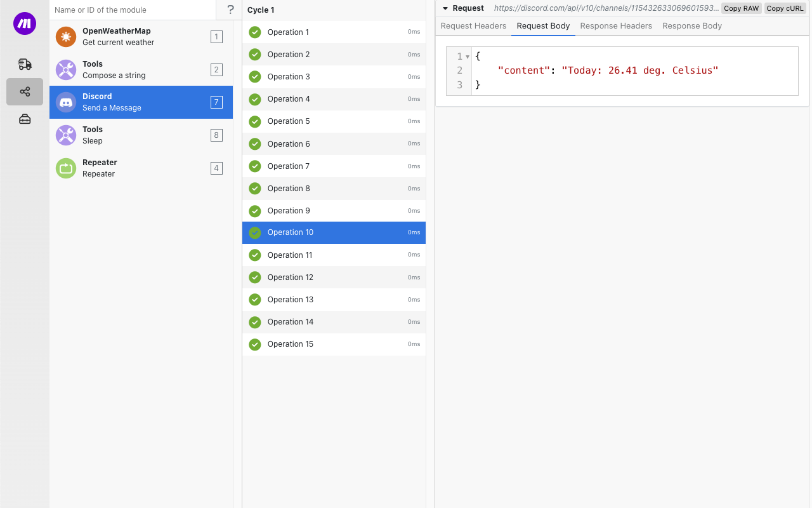Image resolution: width=812 pixels, height=508 pixels.
Task: Click the discord.com API request URL
Action: [606, 8]
